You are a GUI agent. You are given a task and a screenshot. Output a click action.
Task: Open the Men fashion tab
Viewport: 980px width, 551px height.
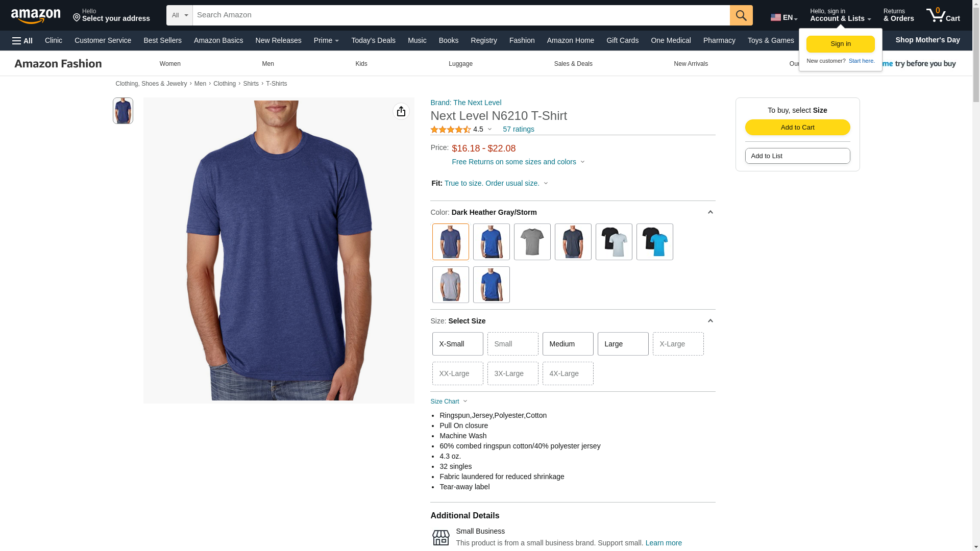pos(268,64)
